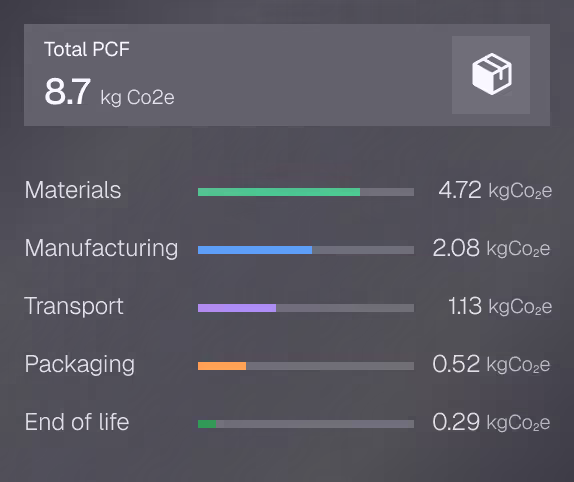This screenshot has height=482, width=574.
Task: Click the purple Transport progress bar
Action: tap(237, 308)
